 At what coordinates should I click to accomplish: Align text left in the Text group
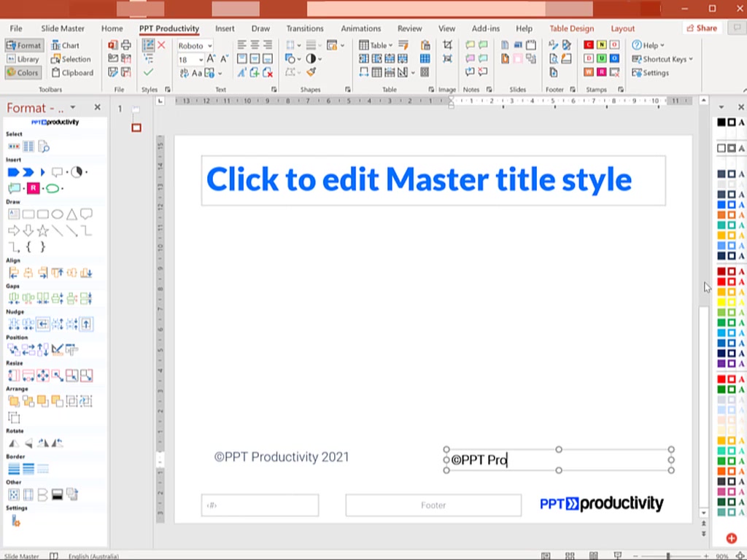pyautogui.click(x=242, y=44)
